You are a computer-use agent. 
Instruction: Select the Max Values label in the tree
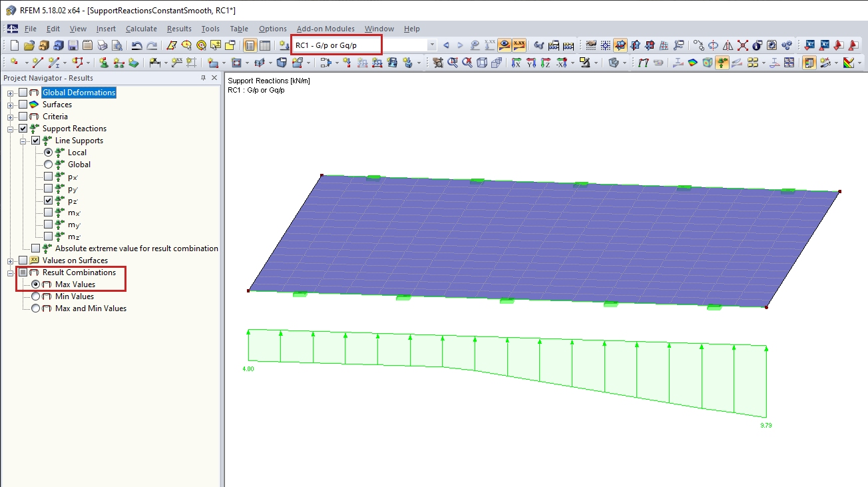[x=75, y=284]
